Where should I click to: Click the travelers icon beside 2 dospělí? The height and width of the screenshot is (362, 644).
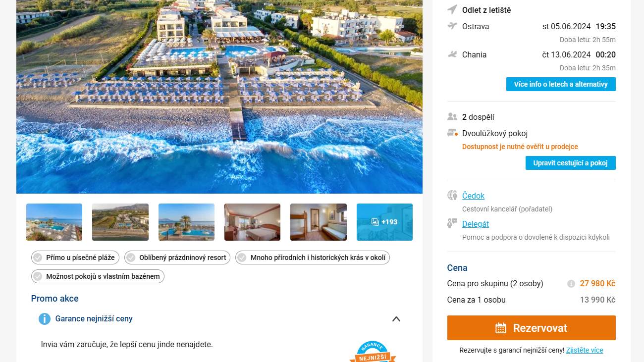(452, 117)
